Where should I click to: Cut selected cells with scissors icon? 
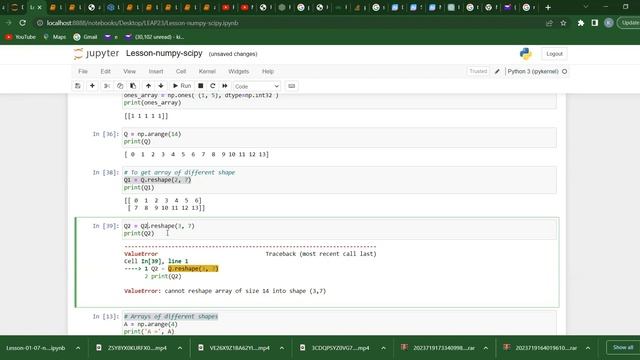click(x=107, y=86)
